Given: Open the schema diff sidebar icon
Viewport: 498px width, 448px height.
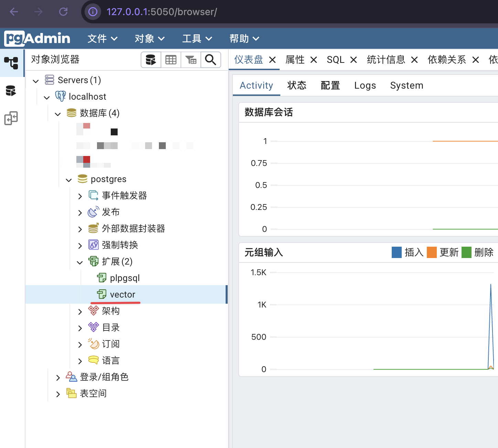Looking at the screenshot, I should [x=11, y=118].
